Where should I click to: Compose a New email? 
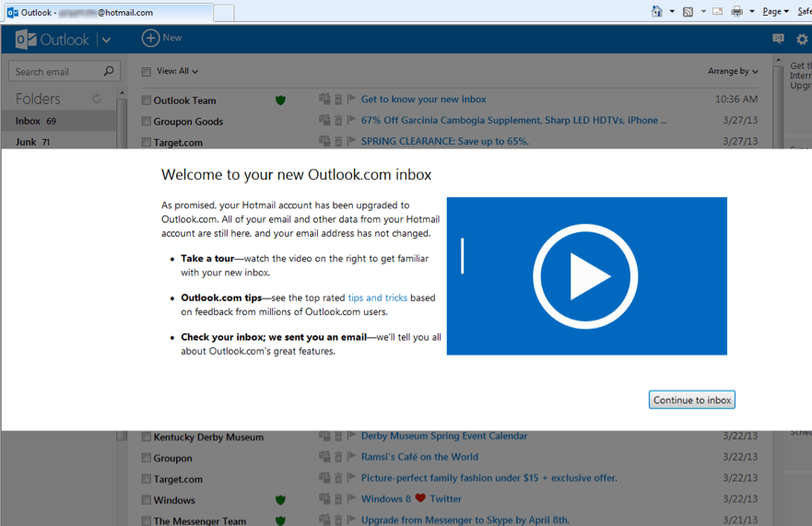pyautogui.click(x=161, y=38)
